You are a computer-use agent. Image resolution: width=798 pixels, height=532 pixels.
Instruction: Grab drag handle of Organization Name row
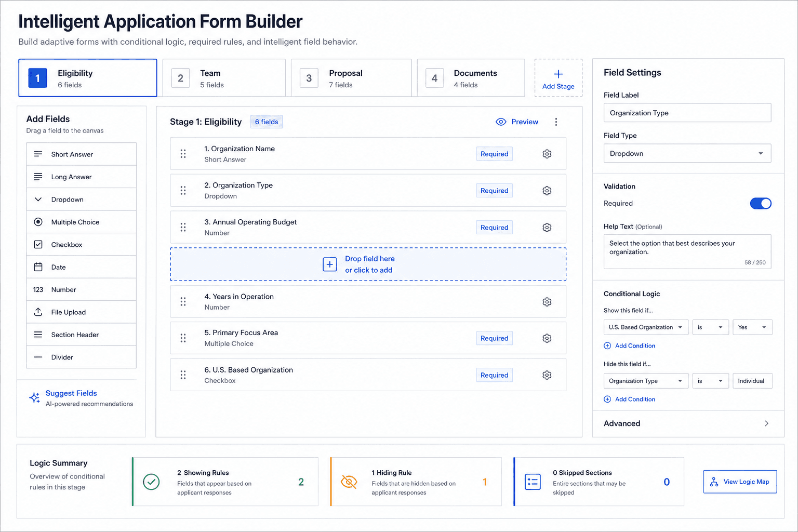tap(183, 154)
